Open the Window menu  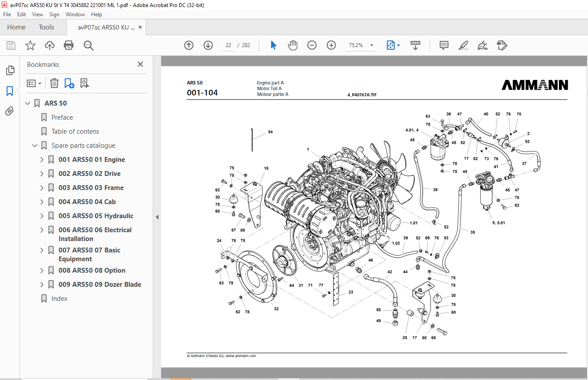click(x=75, y=15)
